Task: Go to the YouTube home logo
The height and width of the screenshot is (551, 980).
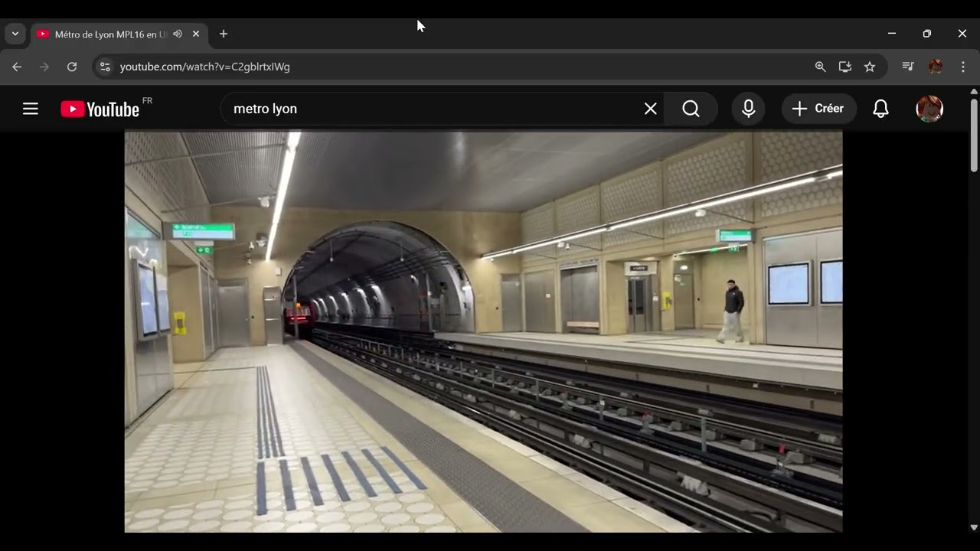Action: 100,109
